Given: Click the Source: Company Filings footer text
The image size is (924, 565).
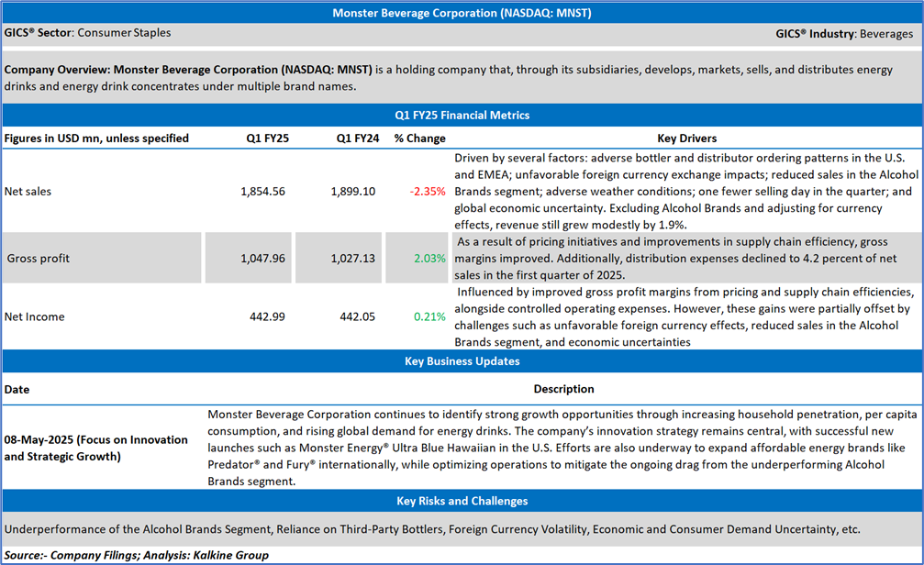Looking at the screenshot, I should pyautogui.click(x=136, y=555).
